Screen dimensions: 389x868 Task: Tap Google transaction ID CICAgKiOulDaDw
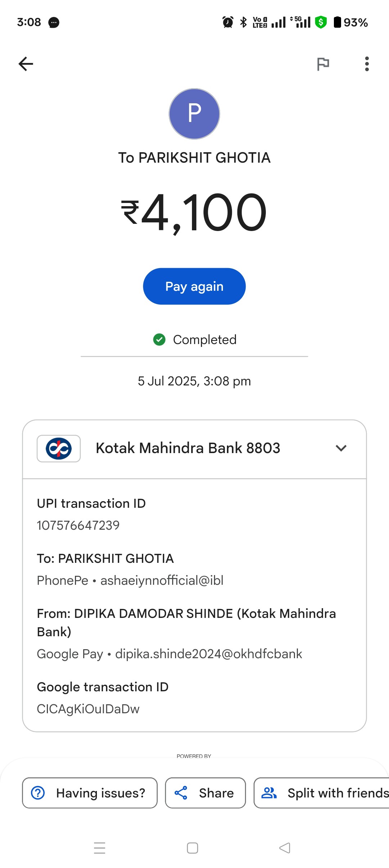(88, 709)
